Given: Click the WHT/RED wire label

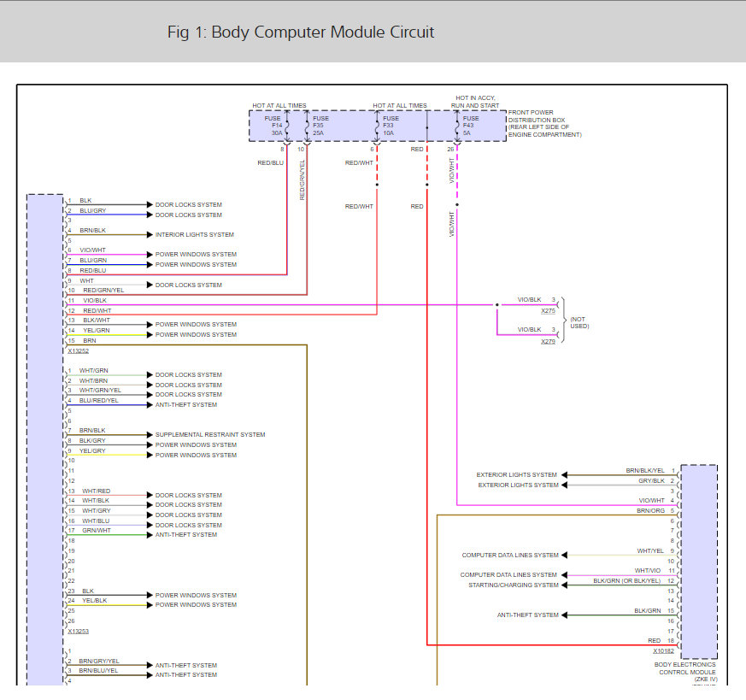Looking at the screenshot, I should (96, 491).
